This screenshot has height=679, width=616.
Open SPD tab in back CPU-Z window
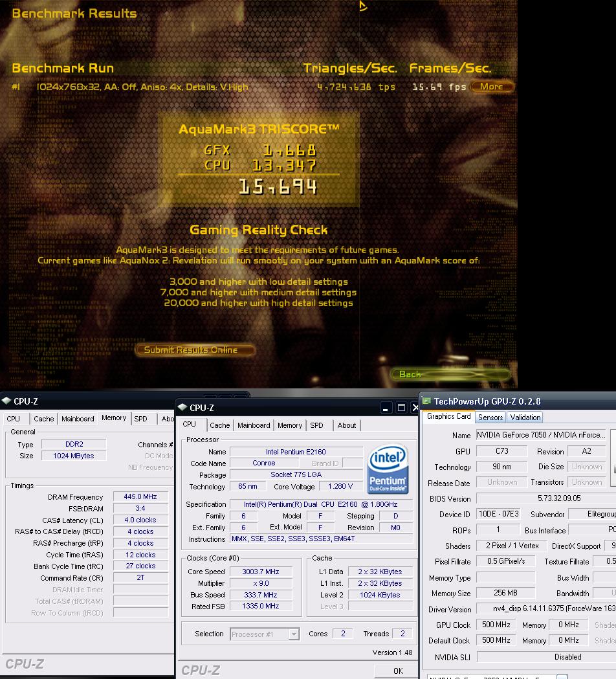point(140,419)
